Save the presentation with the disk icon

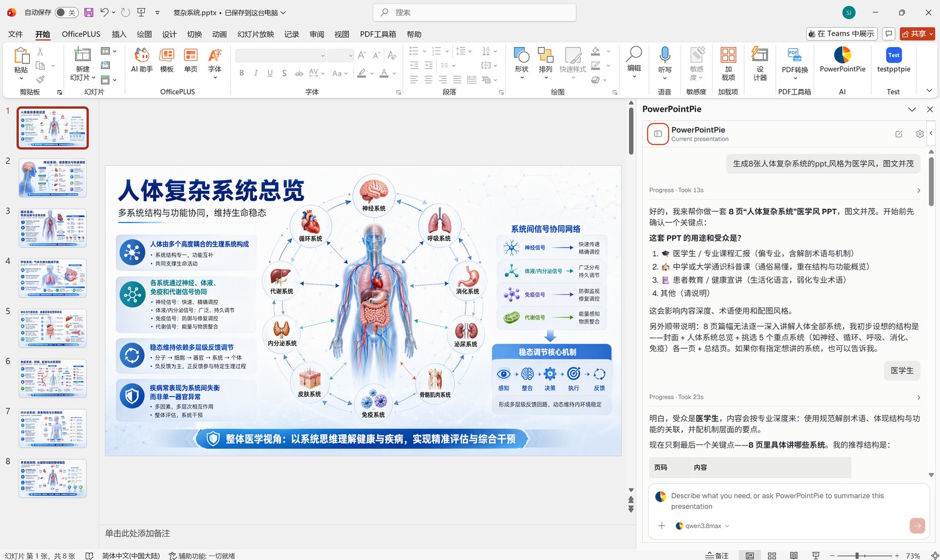pos(89,12)
